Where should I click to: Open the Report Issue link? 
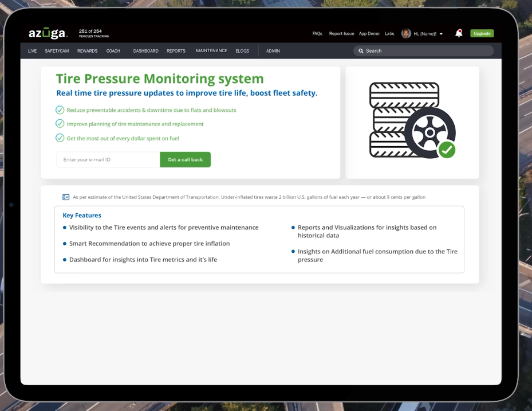click(341, 34)
